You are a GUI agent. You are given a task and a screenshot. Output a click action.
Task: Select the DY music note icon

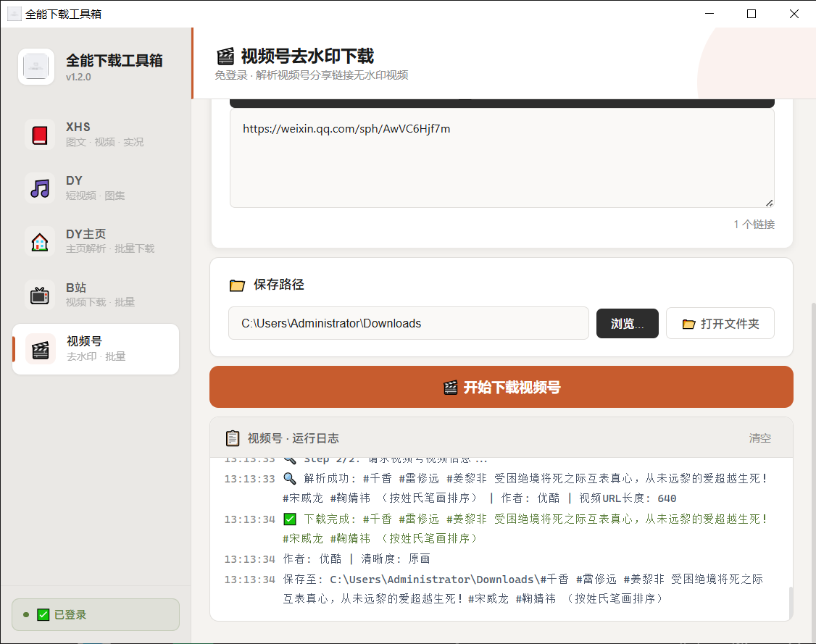pos(40,188)
